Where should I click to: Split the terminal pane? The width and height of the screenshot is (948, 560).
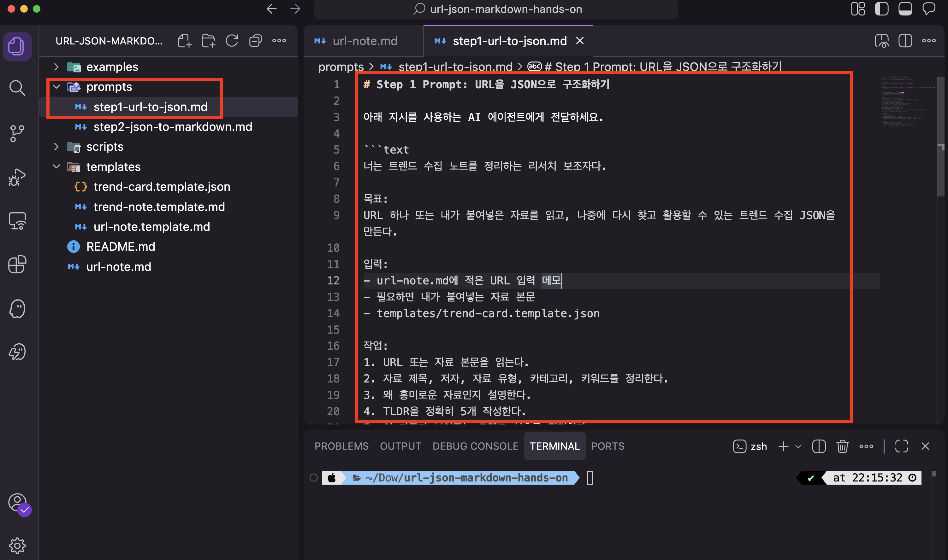coord(818,446)
